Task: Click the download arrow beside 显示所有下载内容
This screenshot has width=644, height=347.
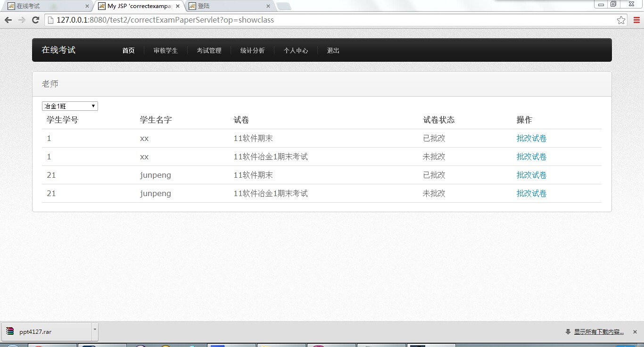Action: click(568, 331)
